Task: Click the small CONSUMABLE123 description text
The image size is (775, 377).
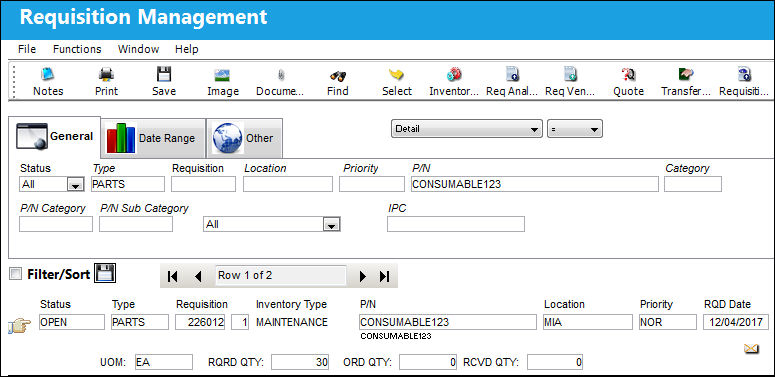Action: click(x=396, y=336)
